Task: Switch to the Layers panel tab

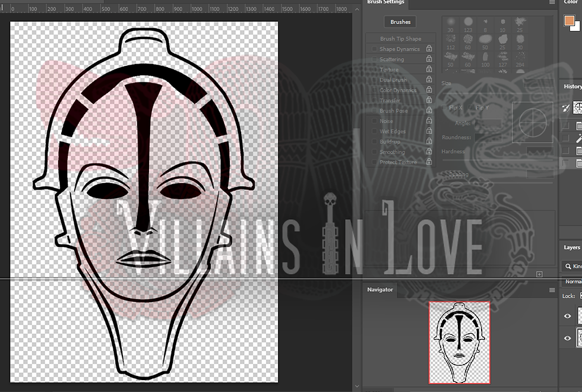Action: [x=571, y=247]
